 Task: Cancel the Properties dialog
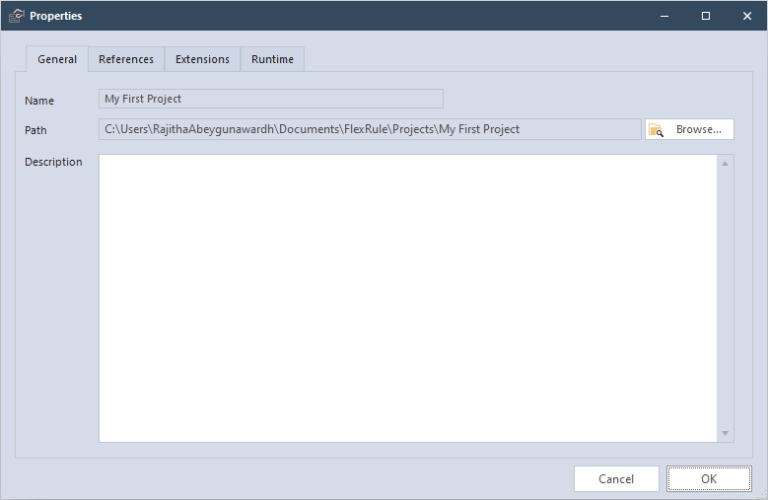(616, 478)
